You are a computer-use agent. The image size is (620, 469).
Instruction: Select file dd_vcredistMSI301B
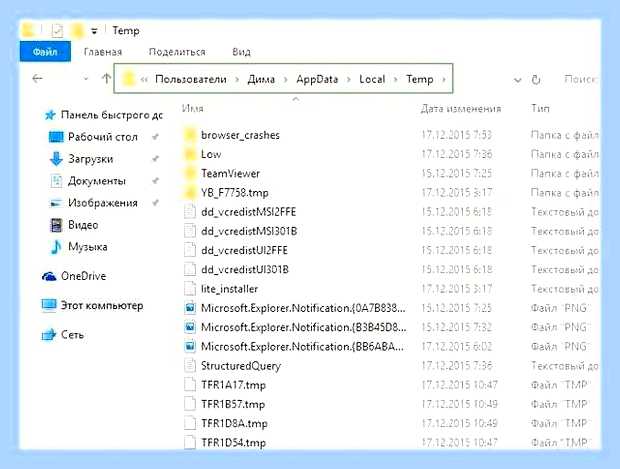[249, 231]
